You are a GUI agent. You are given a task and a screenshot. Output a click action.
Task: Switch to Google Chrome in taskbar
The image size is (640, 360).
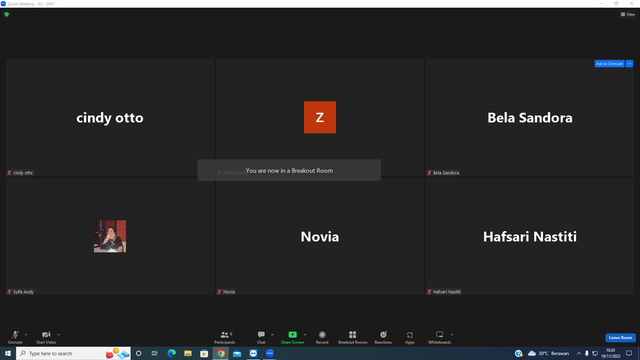pos(221,353)
